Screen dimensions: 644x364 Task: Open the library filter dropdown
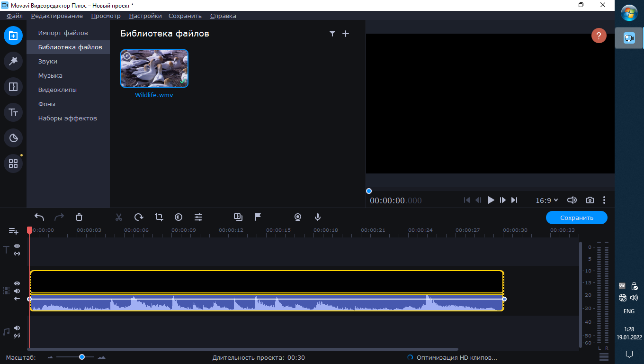332,34
